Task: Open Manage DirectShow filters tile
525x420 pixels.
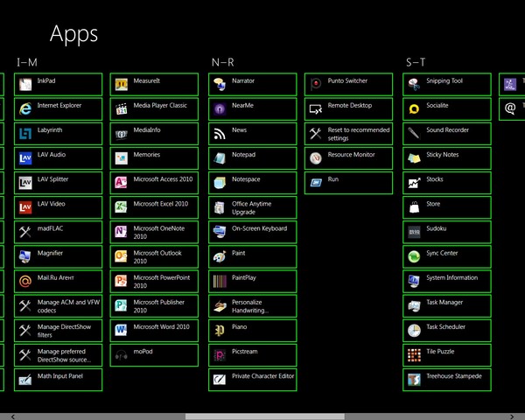Action: [x=59, y=331]
